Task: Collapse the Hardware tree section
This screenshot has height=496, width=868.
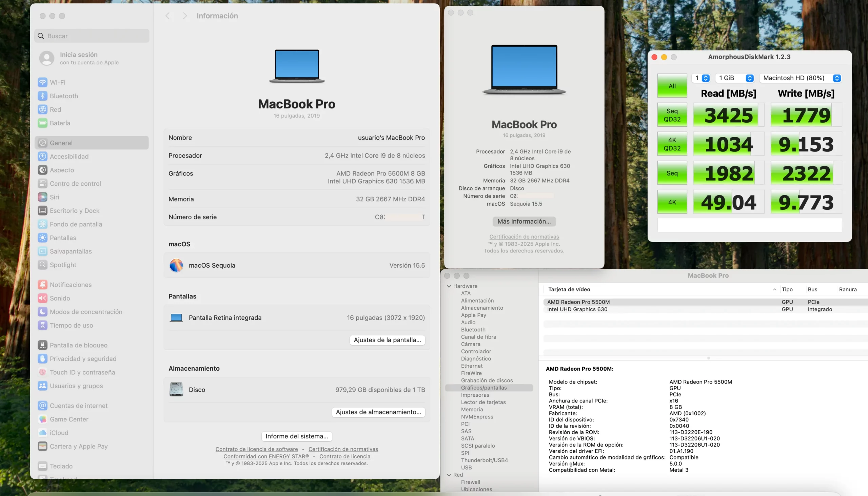Action: (449, 286)
